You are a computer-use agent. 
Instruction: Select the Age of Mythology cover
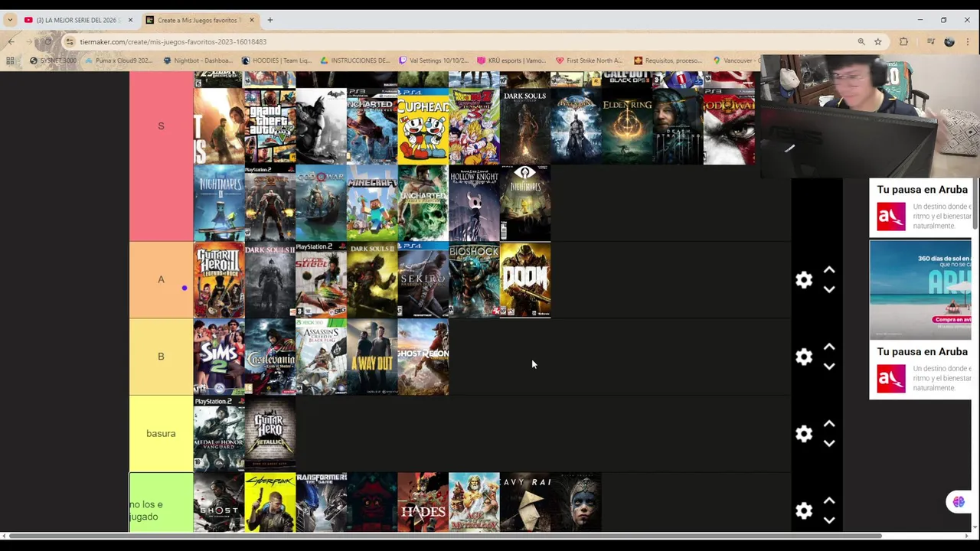pyautogui.click(x=474, y=502)
